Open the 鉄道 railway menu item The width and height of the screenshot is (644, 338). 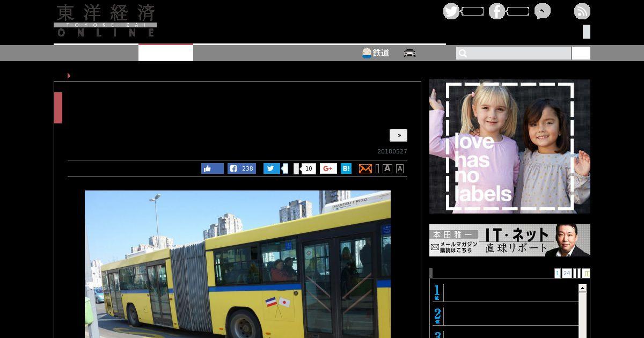click(x=376, y=53)
